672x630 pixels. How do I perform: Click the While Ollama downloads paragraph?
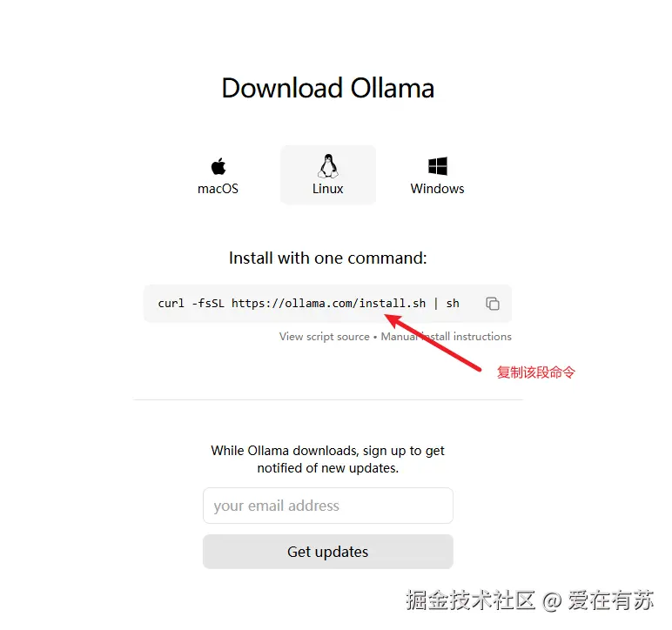328,459
